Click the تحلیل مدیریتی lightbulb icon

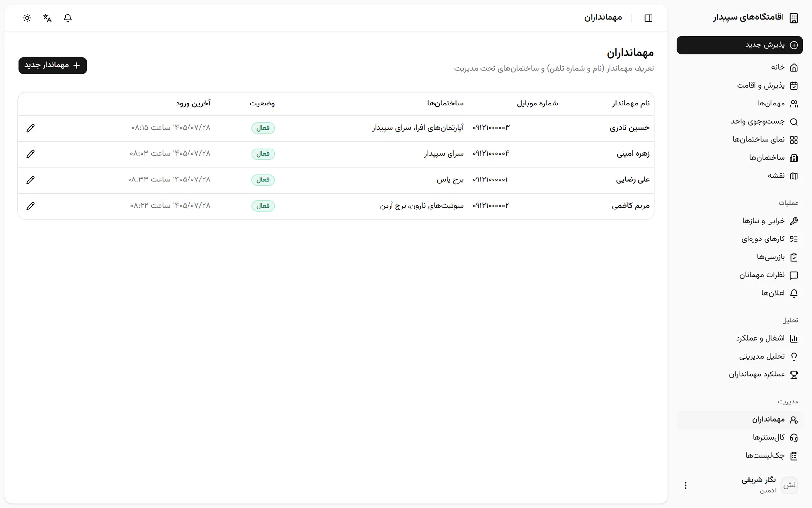794,357
